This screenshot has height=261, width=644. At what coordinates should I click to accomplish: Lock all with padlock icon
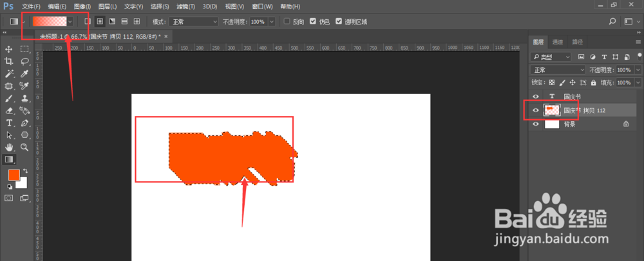pos(593,82)
